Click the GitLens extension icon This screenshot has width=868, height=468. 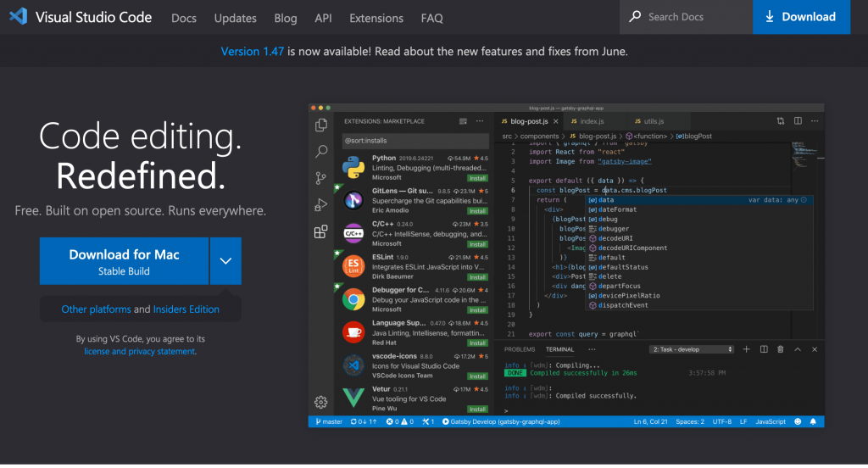pyautogui.click(x=353, y=200)
